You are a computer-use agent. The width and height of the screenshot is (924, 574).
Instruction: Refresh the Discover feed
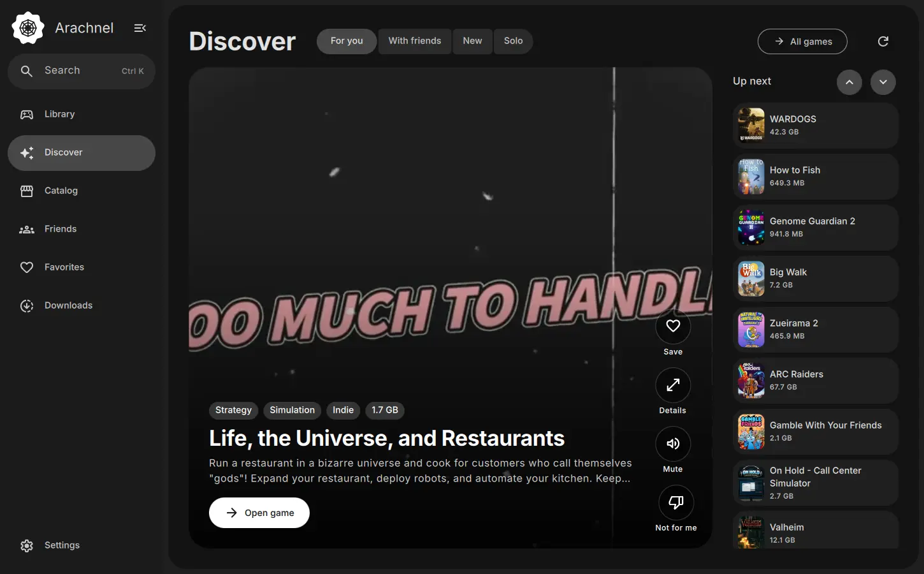pos(883,41)
